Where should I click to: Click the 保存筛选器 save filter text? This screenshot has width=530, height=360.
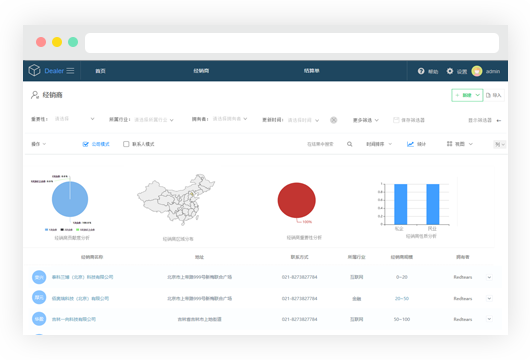tap(413, 120)
